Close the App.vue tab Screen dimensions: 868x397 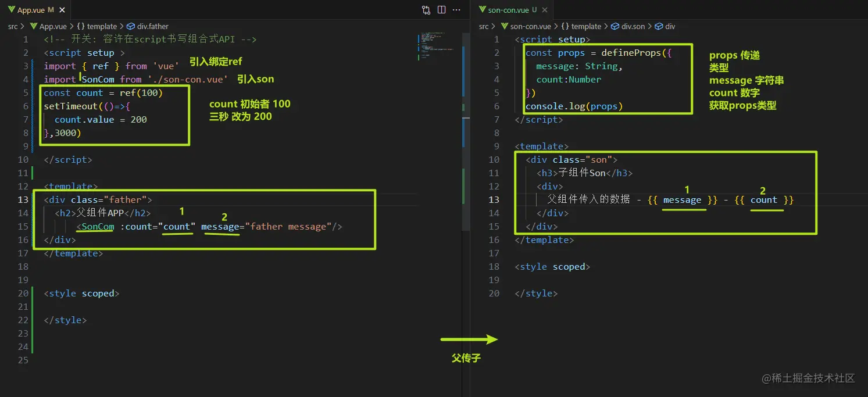point(63,10)
